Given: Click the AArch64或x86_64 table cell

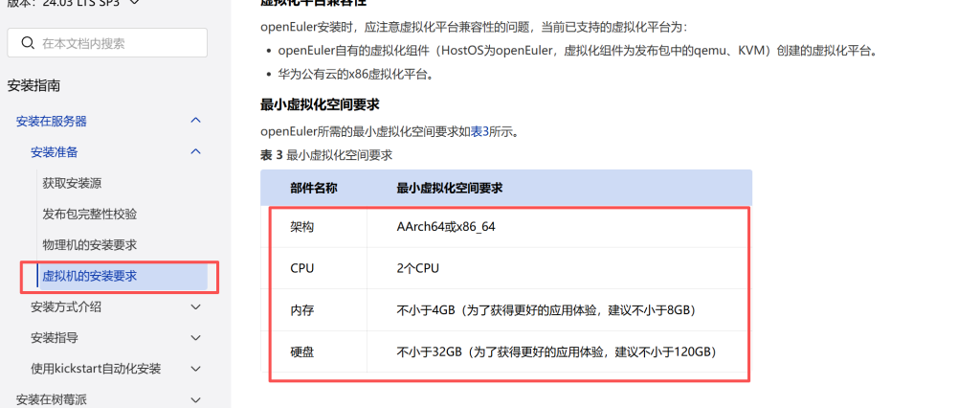Looking at the screenshot, I should [x=446, y=227].
